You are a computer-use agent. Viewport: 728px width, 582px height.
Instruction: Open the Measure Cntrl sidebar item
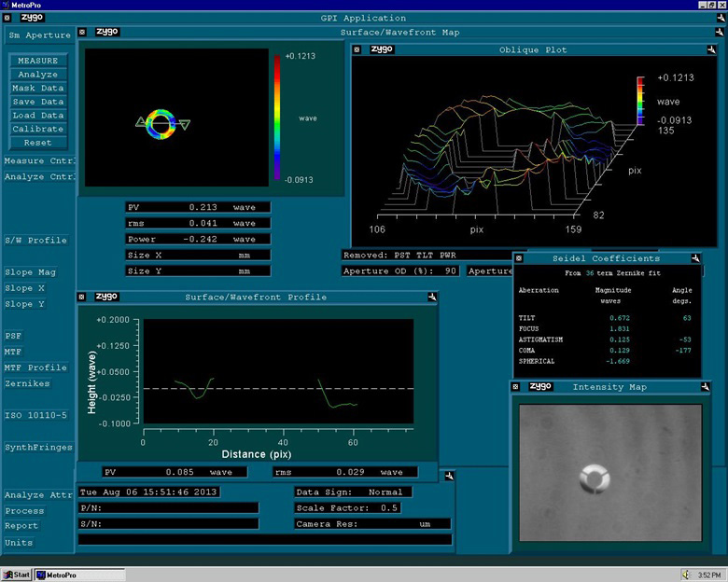37,160
